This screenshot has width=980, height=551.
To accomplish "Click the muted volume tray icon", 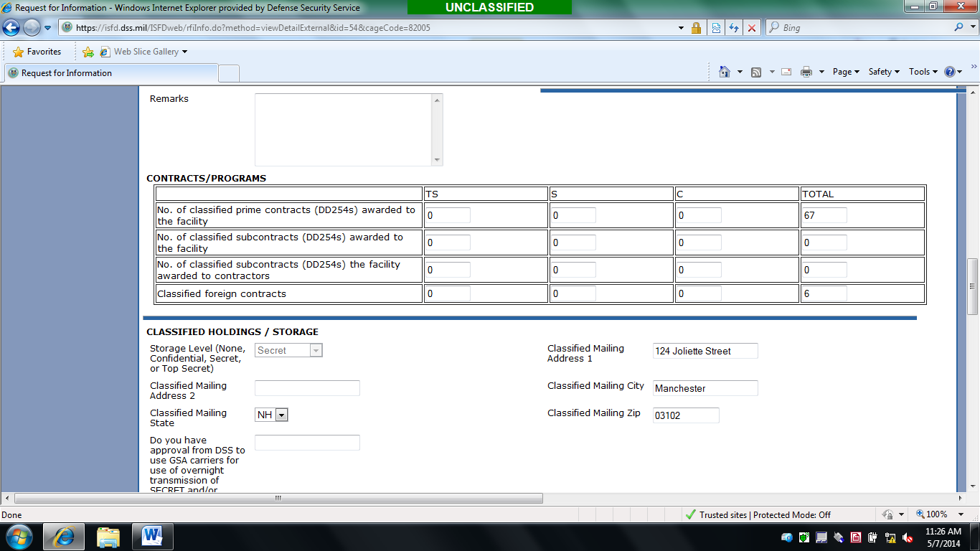I will tap(908, 537).
